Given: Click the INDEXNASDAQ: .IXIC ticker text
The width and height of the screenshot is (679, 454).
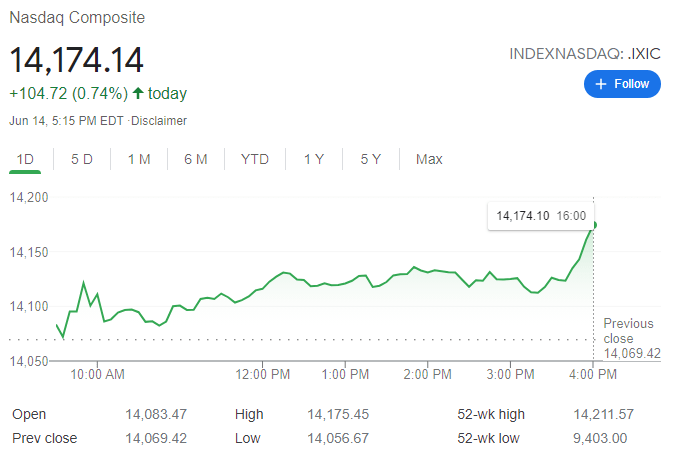Looking at the screenshot, I should point(585,55).
